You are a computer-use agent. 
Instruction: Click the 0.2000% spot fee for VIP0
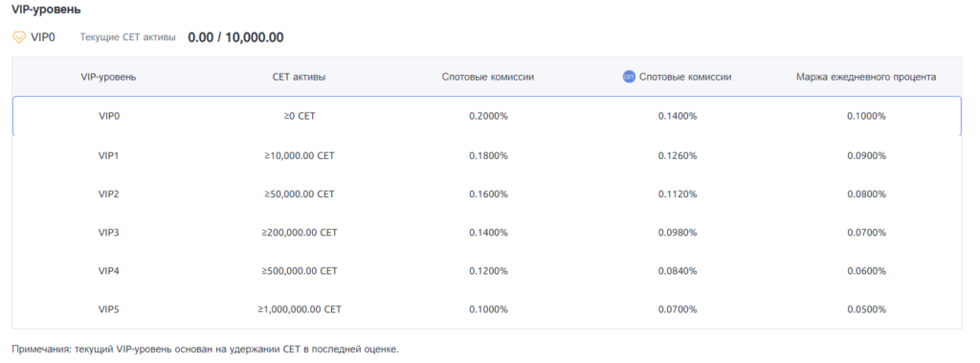488,116
